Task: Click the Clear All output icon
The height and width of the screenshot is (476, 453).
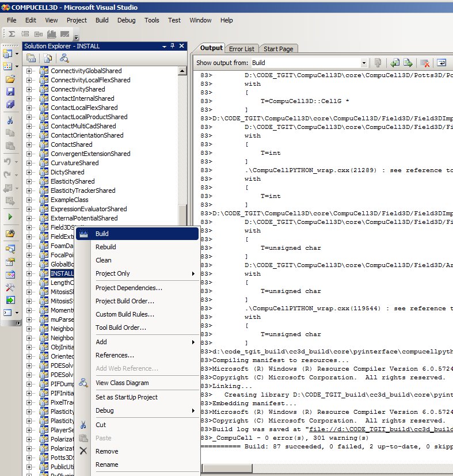Action: [x=424, y=63]
